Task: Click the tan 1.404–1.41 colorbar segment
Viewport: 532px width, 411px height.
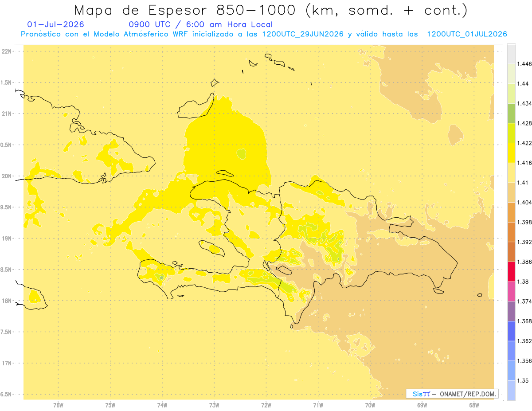Action: (511, 192)
